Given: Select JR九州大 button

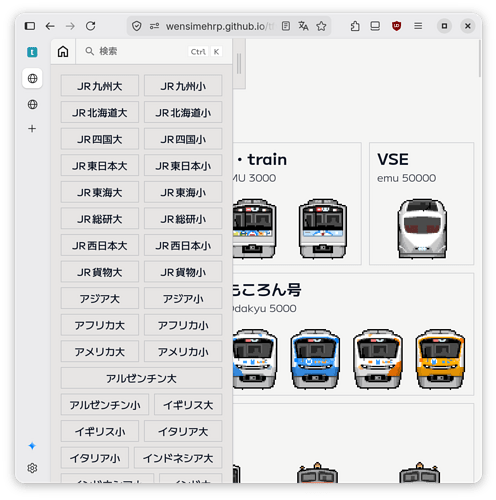Looking at the screenshot, I should click(x=100, y=86).
